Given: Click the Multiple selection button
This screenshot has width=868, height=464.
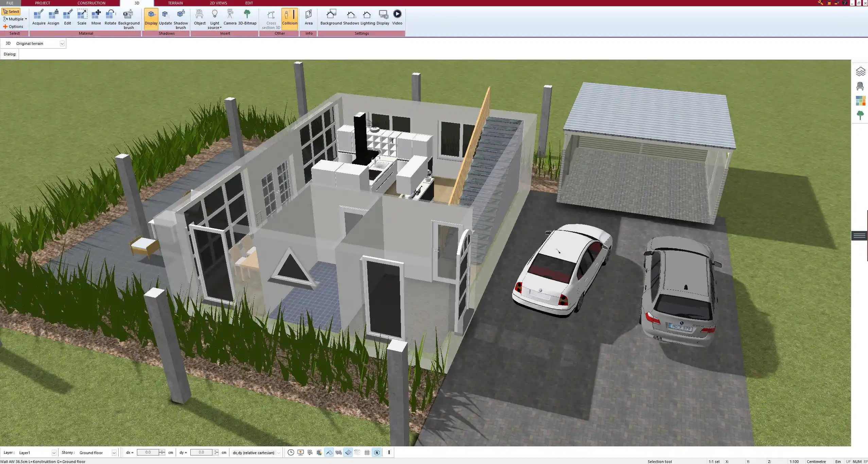Looking at the screenshot, I should [14, 19].
